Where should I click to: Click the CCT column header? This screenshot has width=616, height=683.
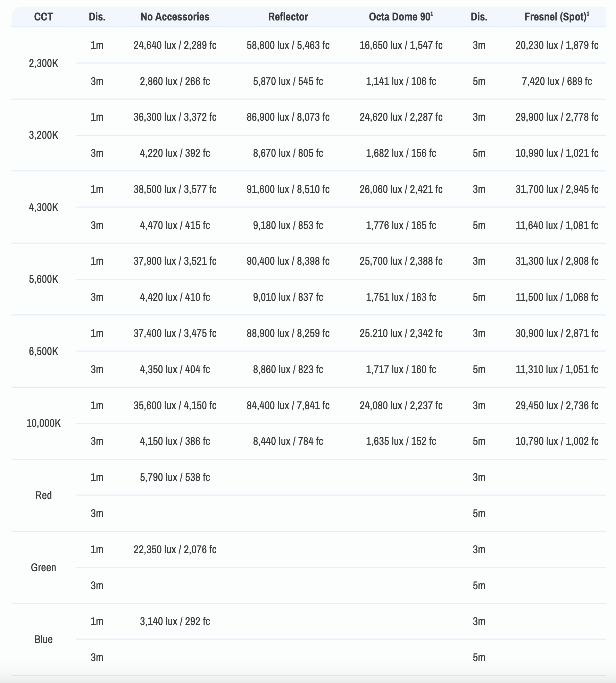[x=43, y=17]
